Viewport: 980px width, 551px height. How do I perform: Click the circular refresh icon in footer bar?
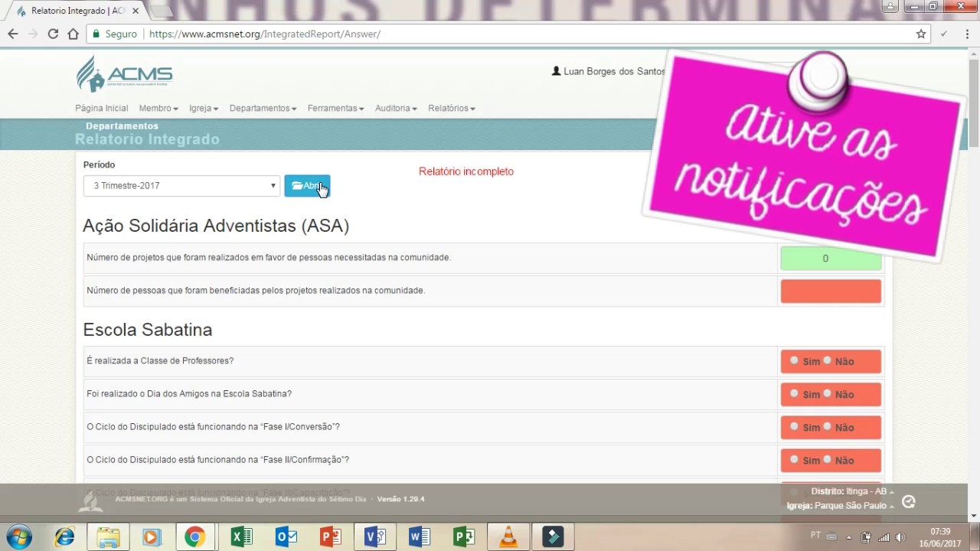click(x=909, y=502)
